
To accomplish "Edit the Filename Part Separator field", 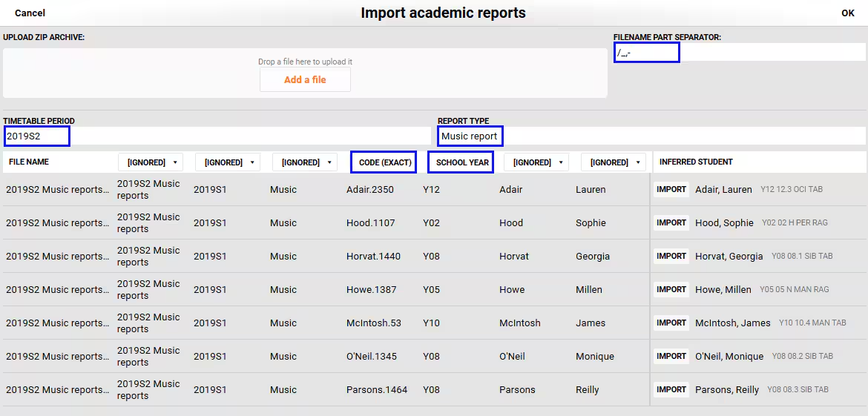I will click(739, 53).
